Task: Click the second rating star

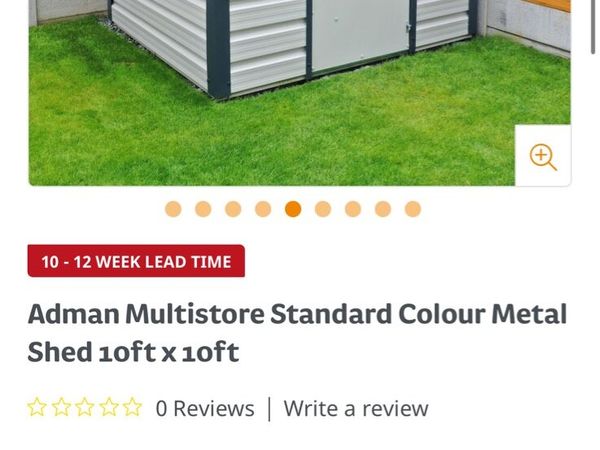Action: pos(61,407)
